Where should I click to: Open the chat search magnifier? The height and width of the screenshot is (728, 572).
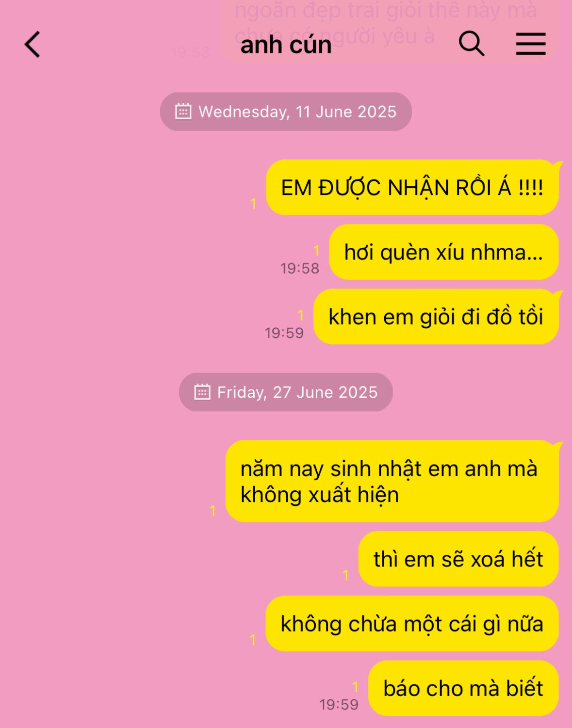click(x=472, y=44)
